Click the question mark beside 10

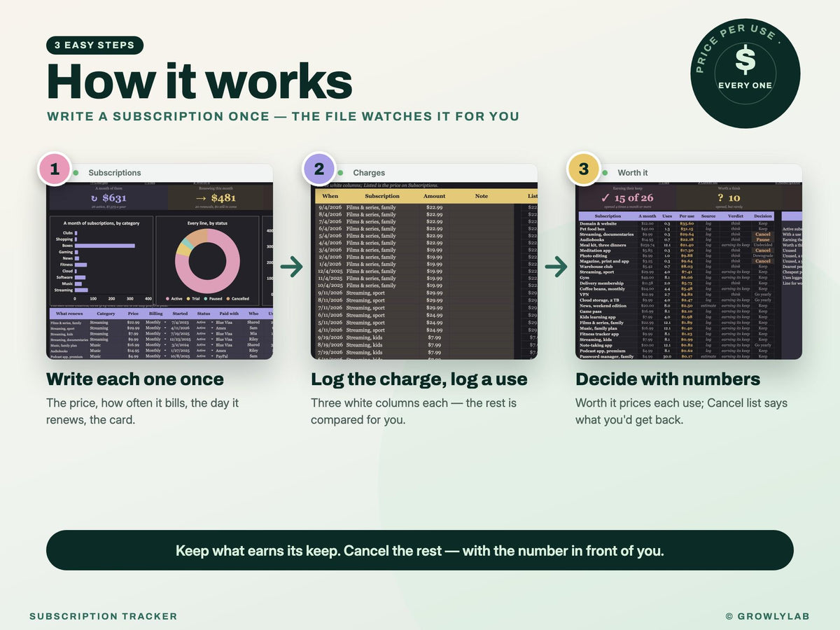pos(720,198)
